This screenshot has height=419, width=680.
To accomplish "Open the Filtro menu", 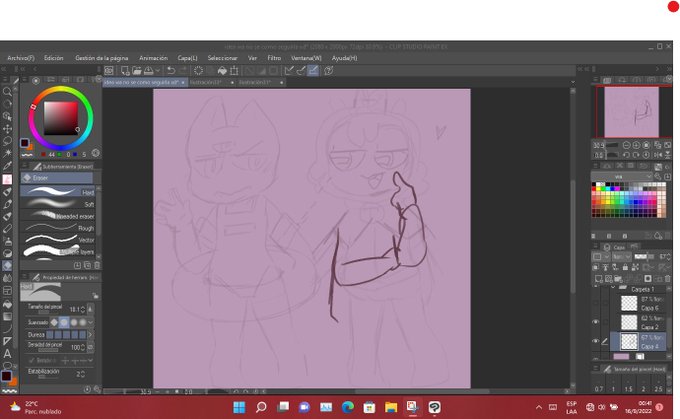I will pos(274,58).
